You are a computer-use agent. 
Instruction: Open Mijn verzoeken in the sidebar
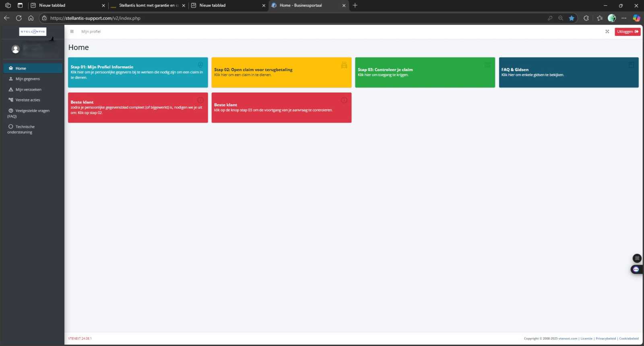point(33,89)
